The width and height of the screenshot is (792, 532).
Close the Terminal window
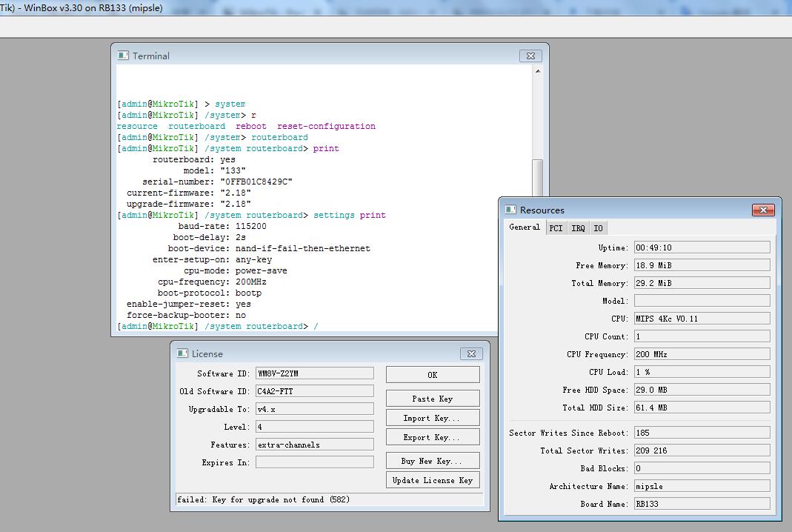(x=530, y=56)
